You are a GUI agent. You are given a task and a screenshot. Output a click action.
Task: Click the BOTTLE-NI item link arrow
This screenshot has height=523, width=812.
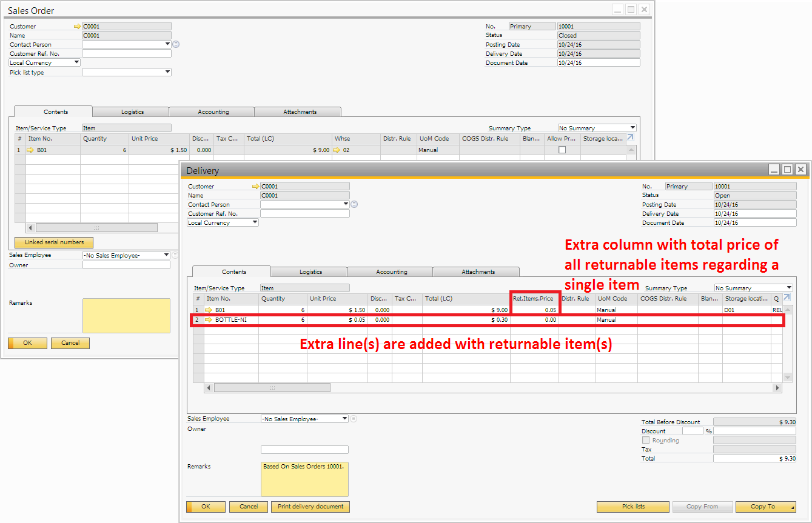[209, 319]
